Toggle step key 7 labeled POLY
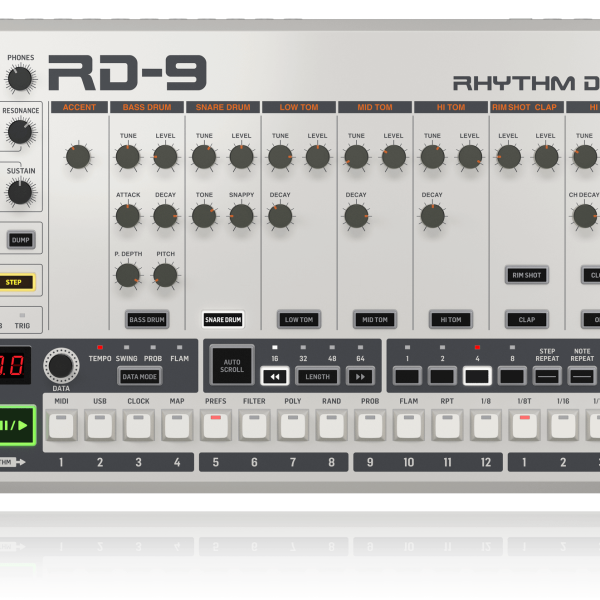 tap(293, 426)
